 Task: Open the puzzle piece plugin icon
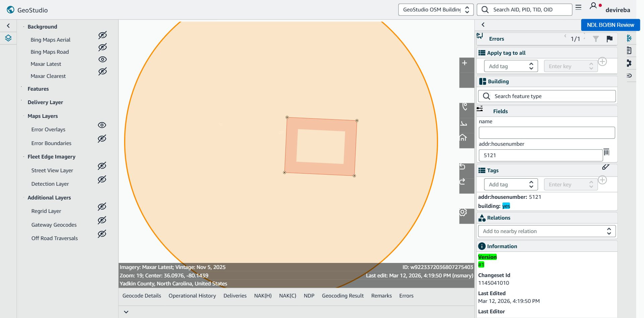[629, 63]
